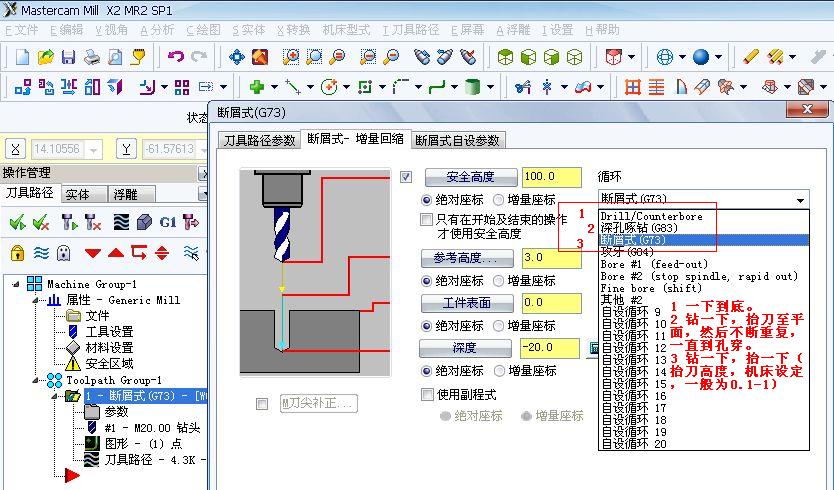Screen dimensions: 834x490
Task: Select all operations green checkmark icon
Action: click(x=18, y=222)
